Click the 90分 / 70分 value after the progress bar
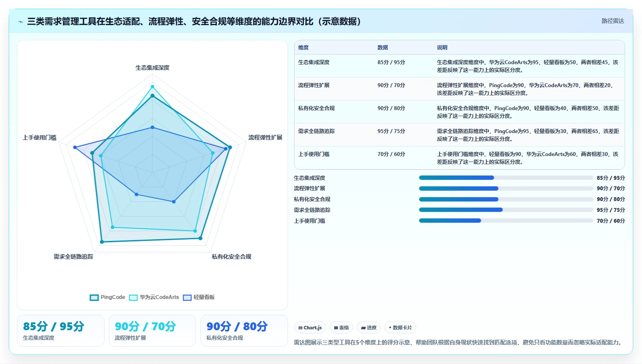This screenshot has width=642, height=364. (x=611, y=188)
